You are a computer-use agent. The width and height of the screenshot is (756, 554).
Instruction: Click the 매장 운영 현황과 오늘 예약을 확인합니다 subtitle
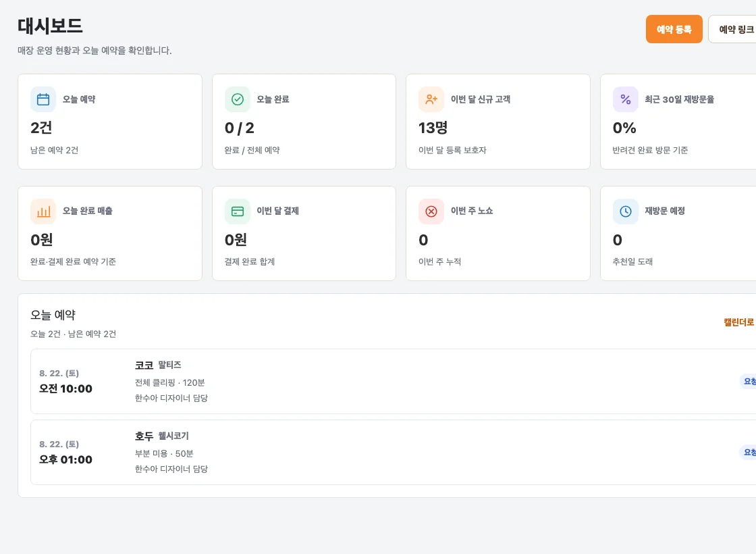click(94, 51)
